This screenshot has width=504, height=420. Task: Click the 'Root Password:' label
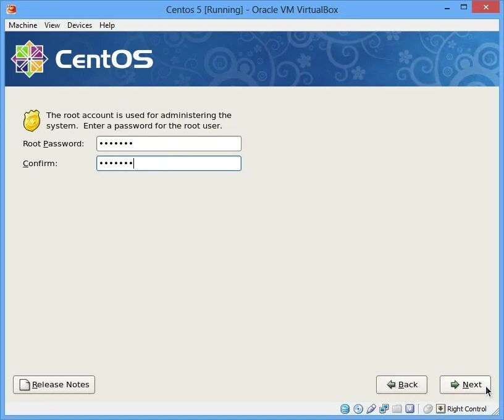pyautogui.click(x=53, y=144)
